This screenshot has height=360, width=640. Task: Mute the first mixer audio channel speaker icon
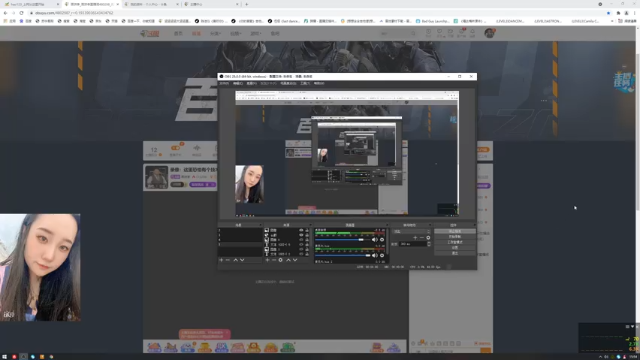[374, 240]
